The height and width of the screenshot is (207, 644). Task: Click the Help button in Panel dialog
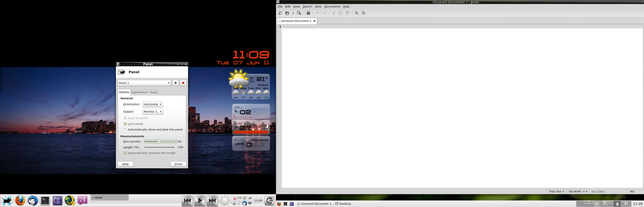[125, 164]
